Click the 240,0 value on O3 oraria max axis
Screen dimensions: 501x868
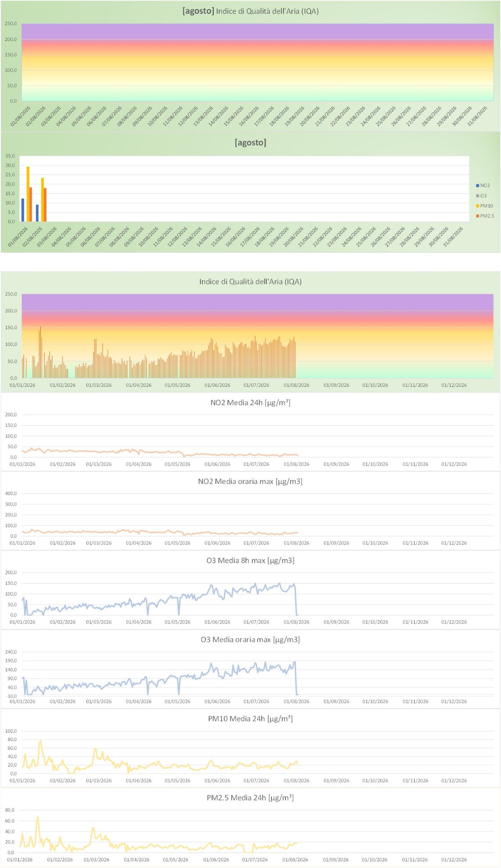[x=11, y=652]
